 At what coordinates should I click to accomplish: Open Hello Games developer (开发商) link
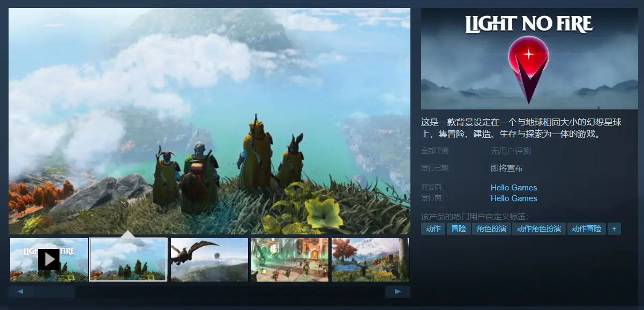[514, 188]
